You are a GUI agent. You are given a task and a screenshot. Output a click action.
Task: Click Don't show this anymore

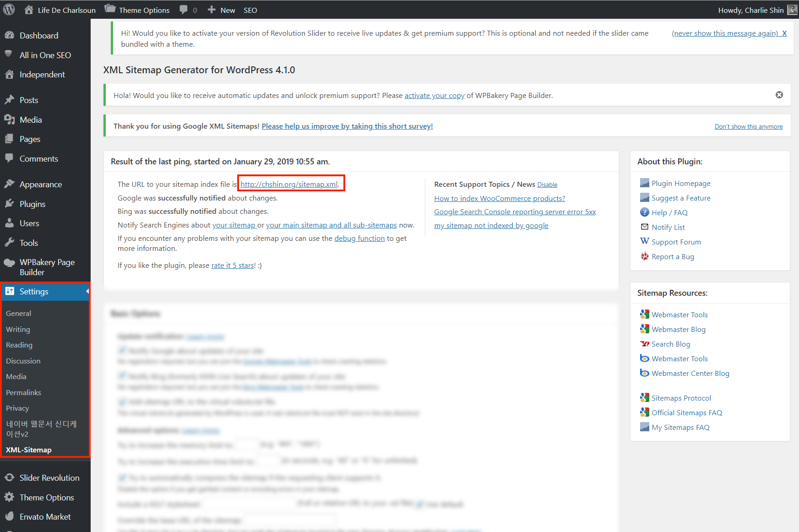pos(749,126)
